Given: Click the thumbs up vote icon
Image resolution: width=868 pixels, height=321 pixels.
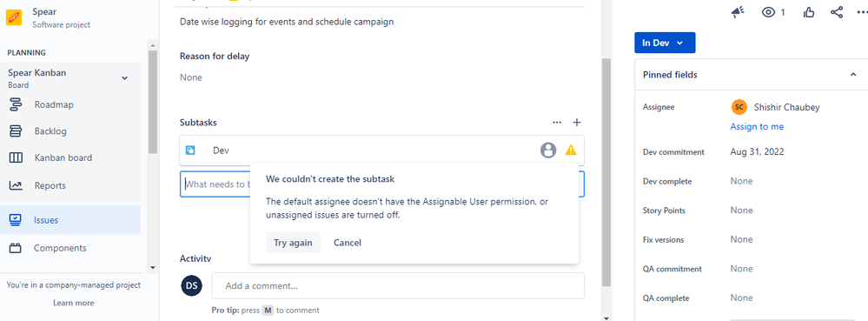Looking at the screenshot, I should pos(809,12).
